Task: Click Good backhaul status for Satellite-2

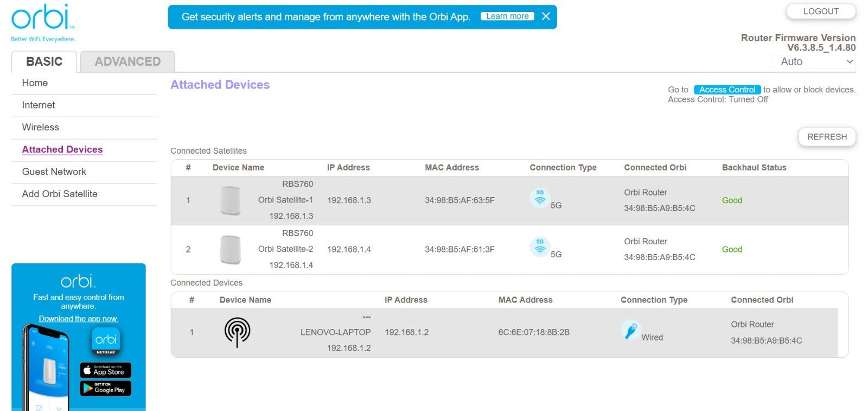Action: pyautogui.click(x=732, y=250)
